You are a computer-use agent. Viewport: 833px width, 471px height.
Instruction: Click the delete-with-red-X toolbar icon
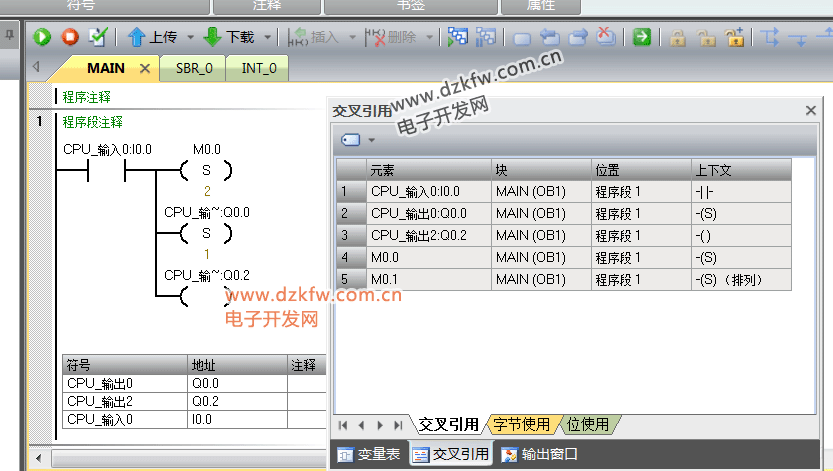(606, 37)
